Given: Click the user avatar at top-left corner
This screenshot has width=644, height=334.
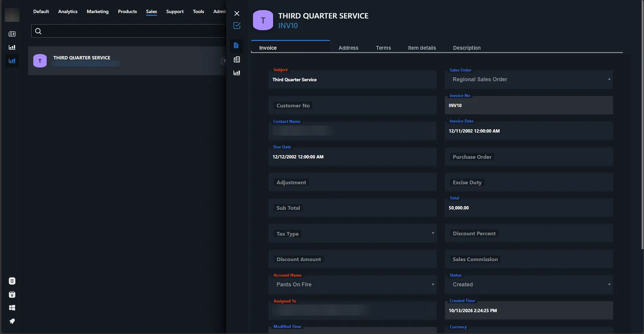Looking at the screenshot, I should [12, 14].
